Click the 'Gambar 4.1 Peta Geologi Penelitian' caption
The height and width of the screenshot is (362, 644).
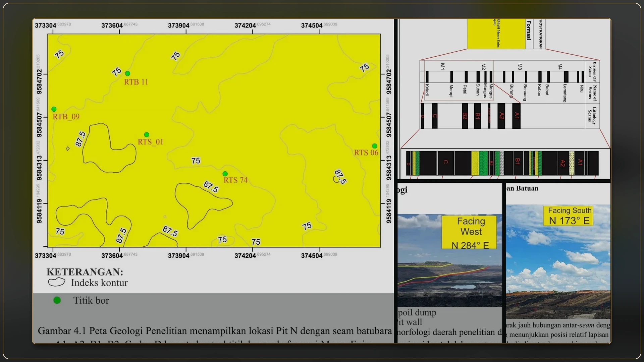click(x=215, y=331)
